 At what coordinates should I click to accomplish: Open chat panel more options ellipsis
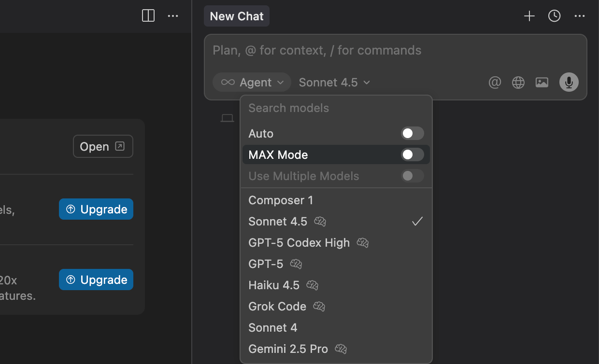(580, 16)
